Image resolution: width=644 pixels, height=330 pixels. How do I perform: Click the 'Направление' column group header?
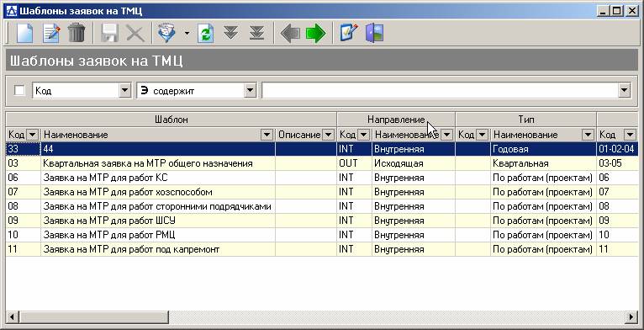point(396,120)
